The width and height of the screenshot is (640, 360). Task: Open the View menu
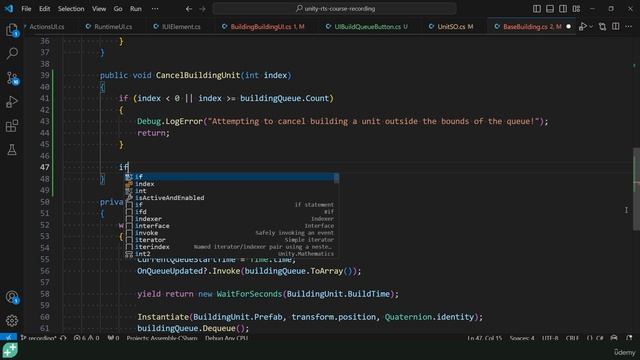(x=99, y=9)
